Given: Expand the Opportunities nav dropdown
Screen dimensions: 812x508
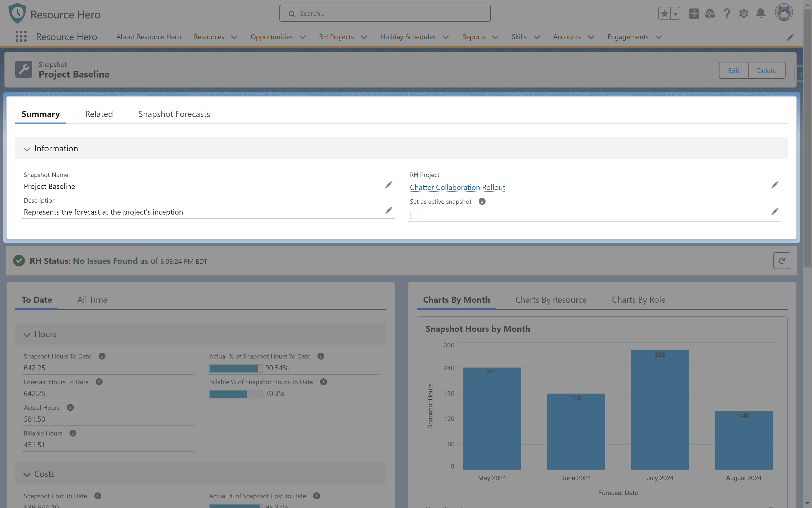Looking at the screenshot, I should 302,37.
